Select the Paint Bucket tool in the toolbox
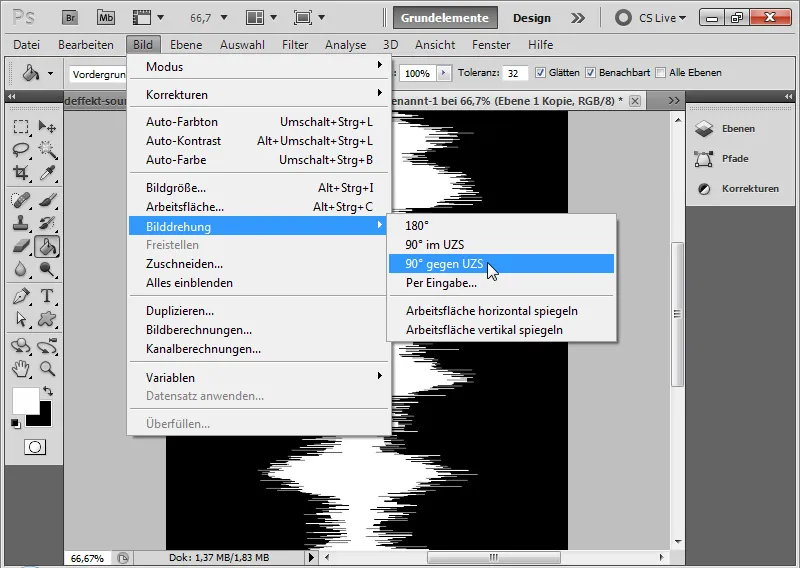 tap(47, 246)
